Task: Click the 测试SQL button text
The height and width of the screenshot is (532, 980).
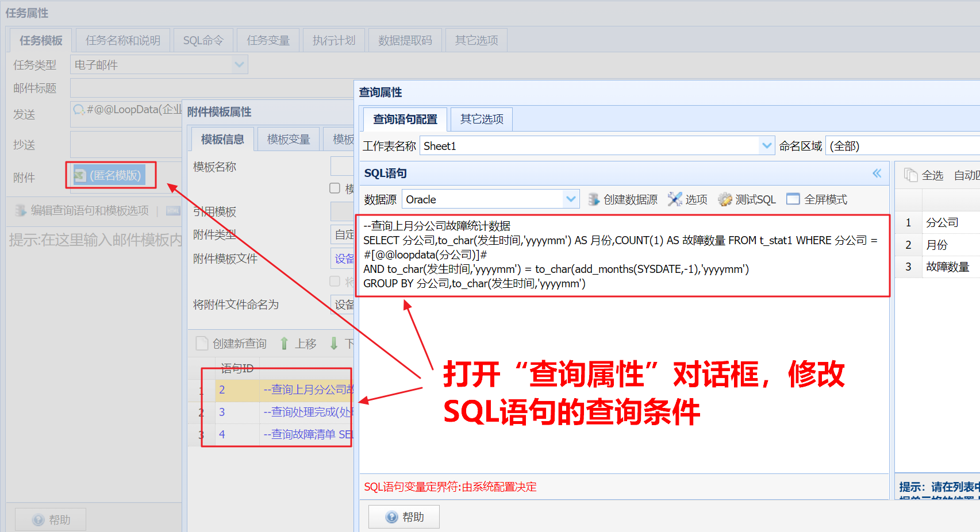Action: point(756,199)
